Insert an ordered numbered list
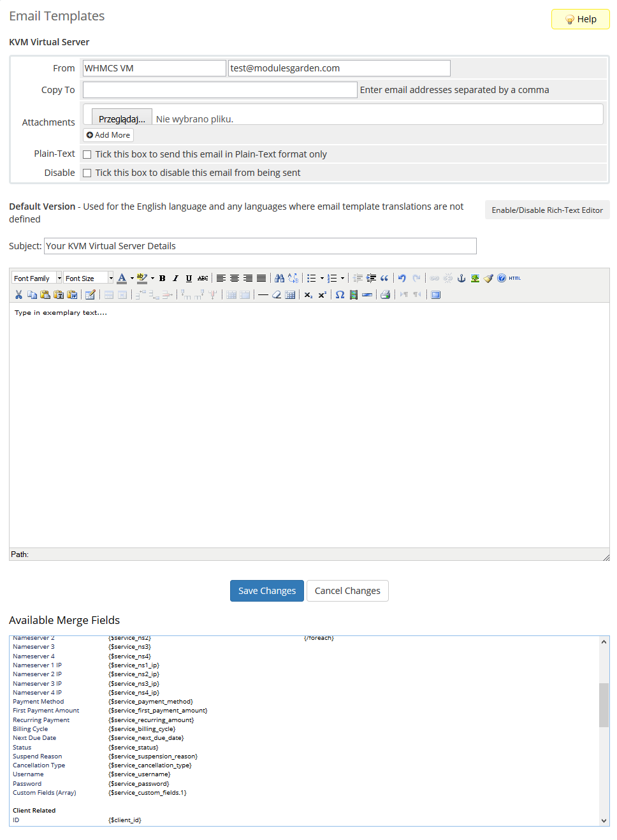 coord(332,278)
